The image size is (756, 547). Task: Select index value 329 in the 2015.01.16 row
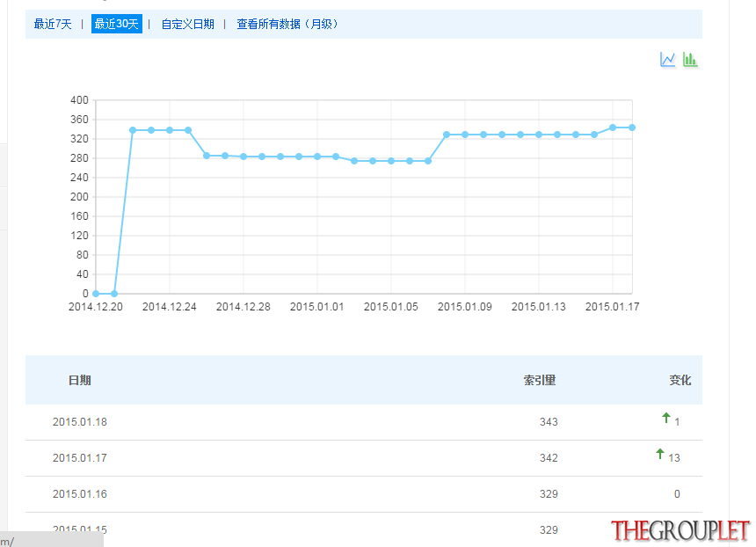549,494
